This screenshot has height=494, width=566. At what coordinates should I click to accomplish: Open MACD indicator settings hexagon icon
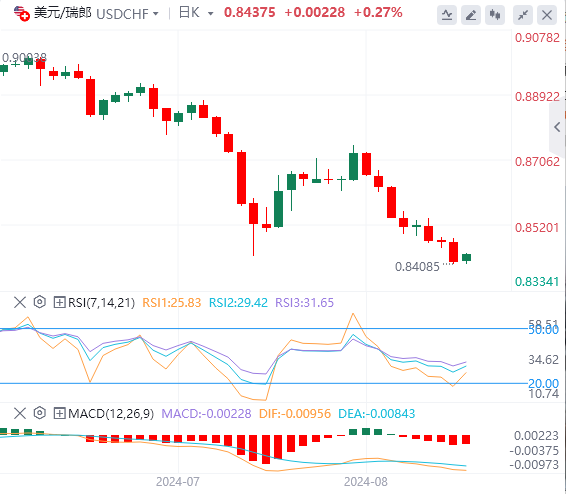(40, 412)
